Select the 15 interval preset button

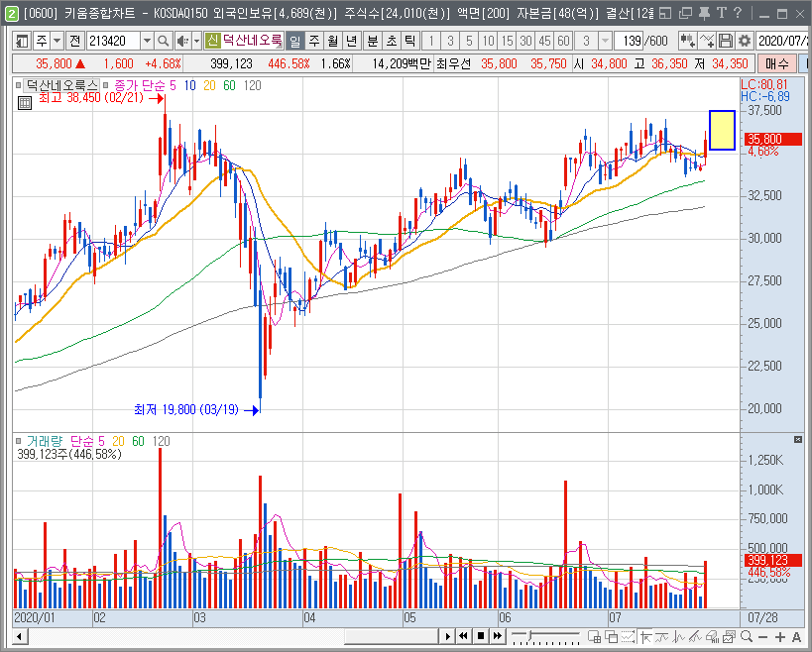[507, 41]
